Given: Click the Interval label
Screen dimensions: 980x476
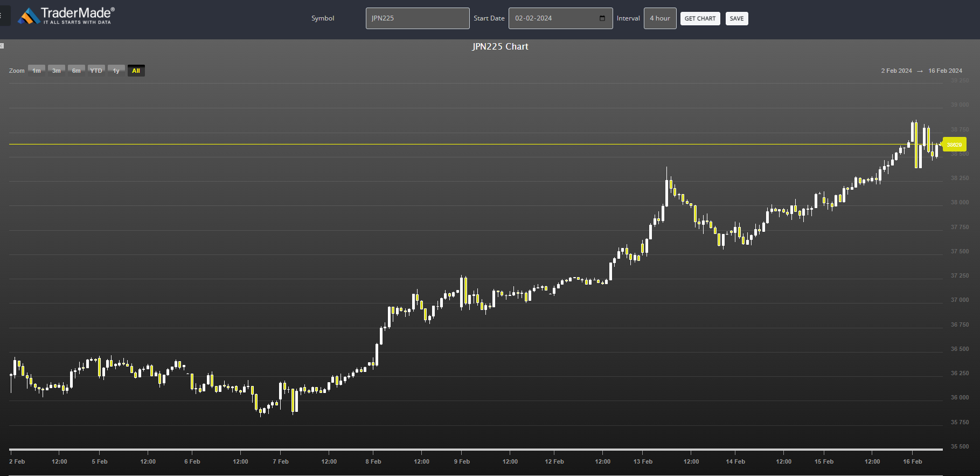Looking at the screenshot, I should (628, 18).
